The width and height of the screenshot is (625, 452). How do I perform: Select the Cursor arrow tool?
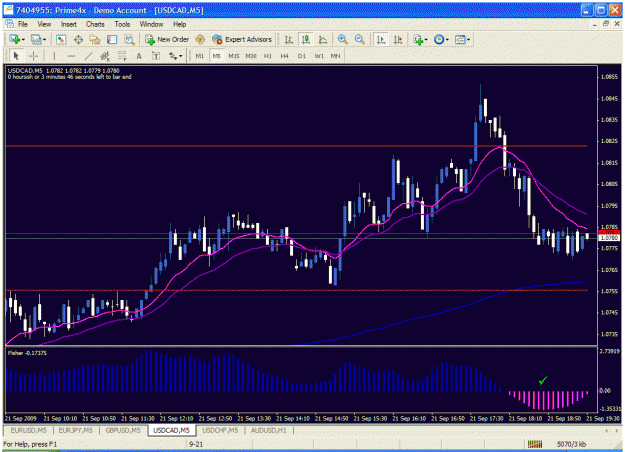click(x=16, y=56)
